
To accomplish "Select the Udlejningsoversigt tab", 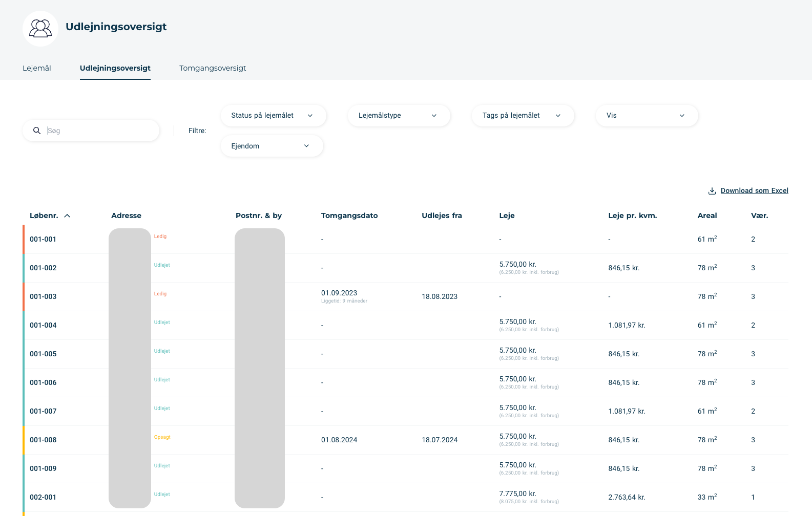I will pyautogui.click(x=115, y=68).
